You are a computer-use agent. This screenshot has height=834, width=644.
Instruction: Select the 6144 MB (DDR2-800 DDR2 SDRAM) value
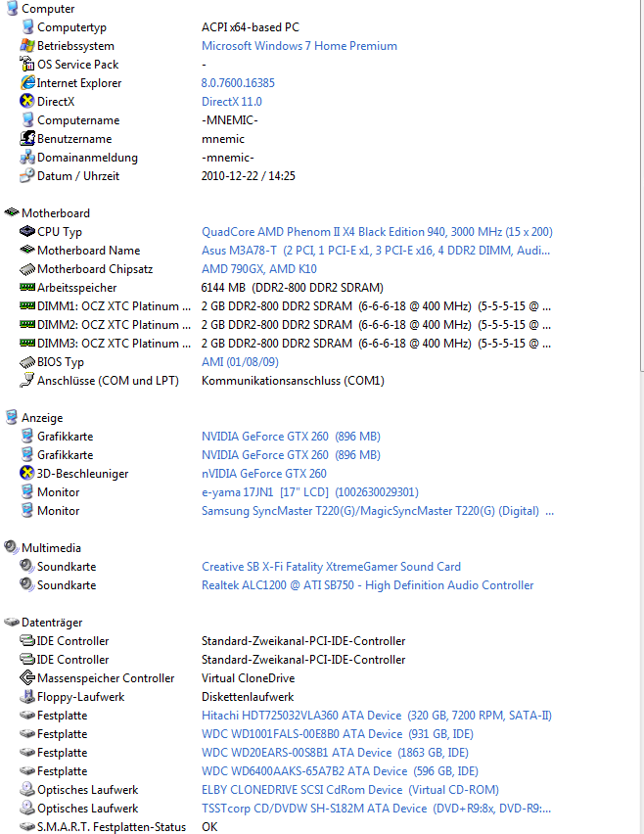pos(293,288)
